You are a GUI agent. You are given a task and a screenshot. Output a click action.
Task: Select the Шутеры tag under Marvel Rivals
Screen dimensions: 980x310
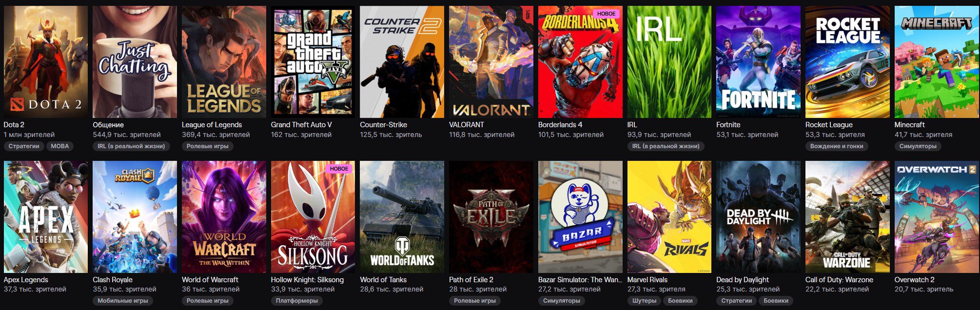tap(645, 301)
